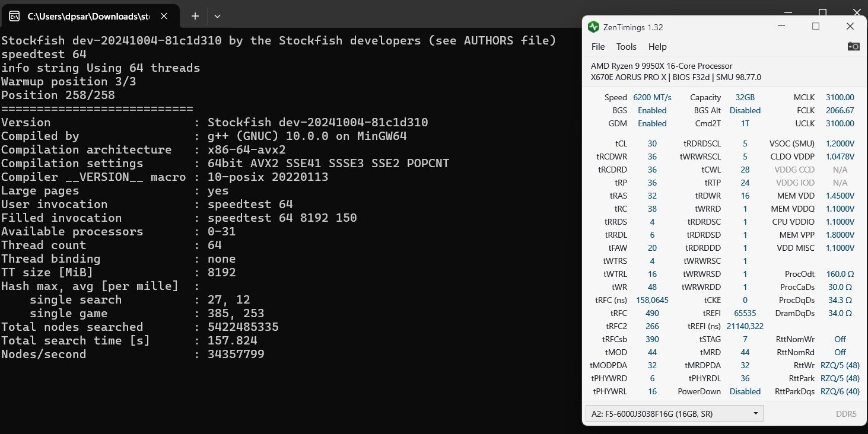Click the Nodes/second value 34357799 in terminal
This screenshot has width=868, height=434.
point(236,355)
